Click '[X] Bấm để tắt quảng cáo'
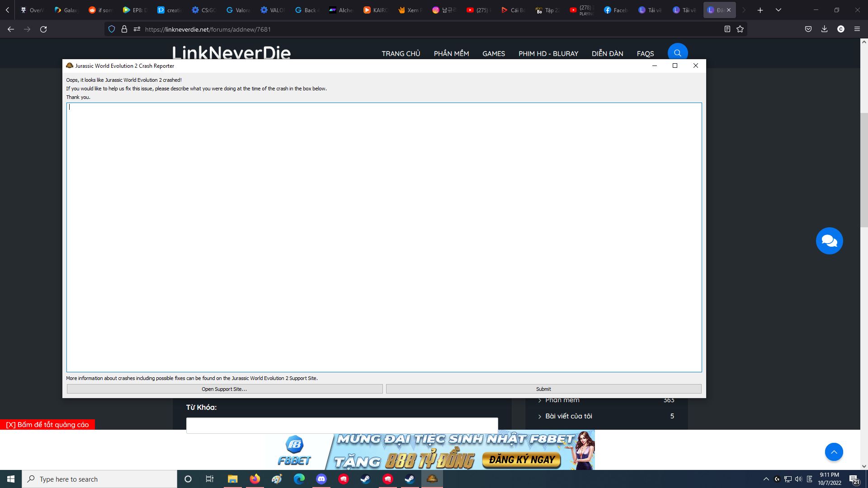The width and height of the screenshot is (868, 488). pyautogui.click(x=47, y=425)
